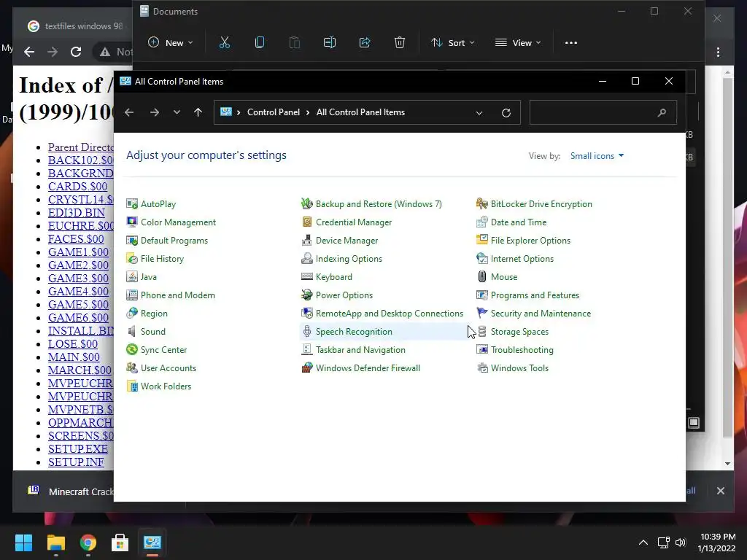
Task: Open CARDS.$00 link in browser
Action: [x=77, y=187]
